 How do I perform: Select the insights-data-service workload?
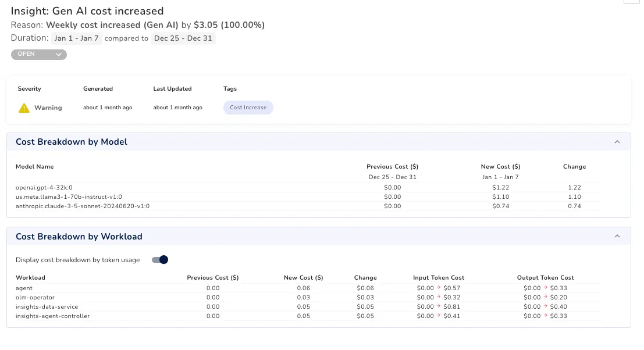(47, 307)
